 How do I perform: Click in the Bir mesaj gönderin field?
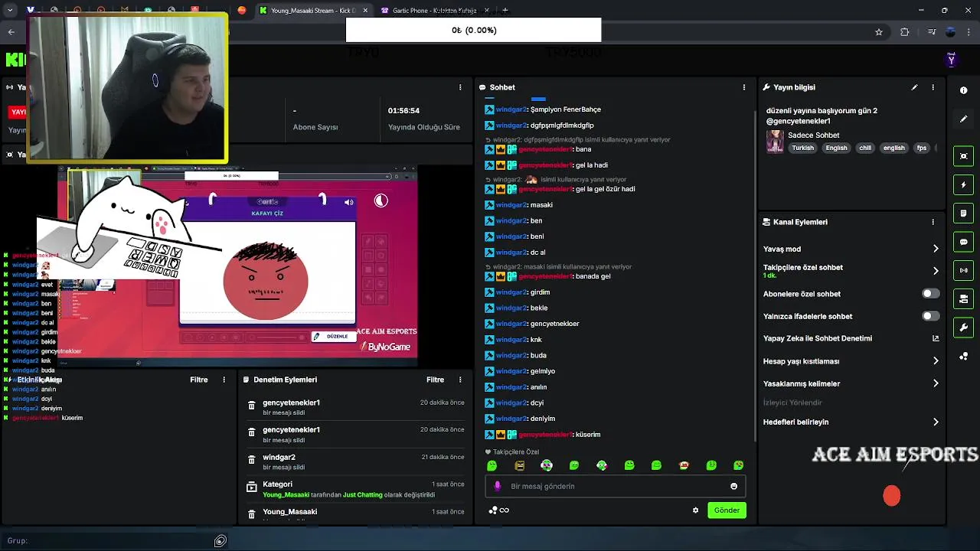(616, 486)
